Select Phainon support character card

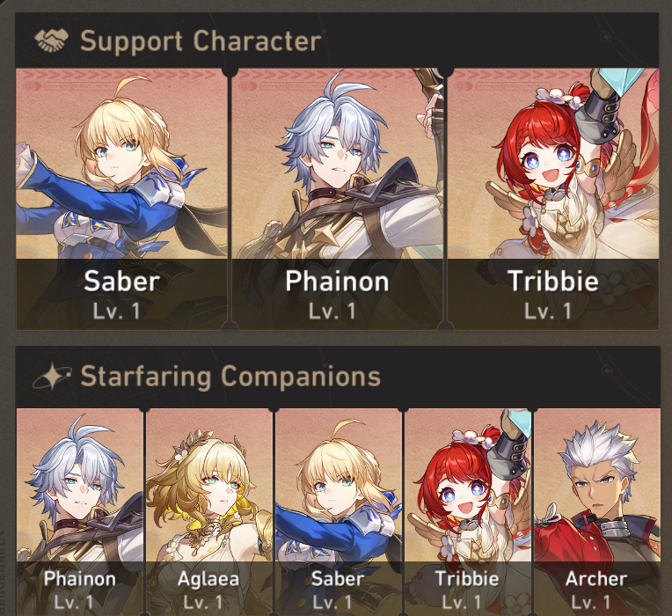[337, 199]
